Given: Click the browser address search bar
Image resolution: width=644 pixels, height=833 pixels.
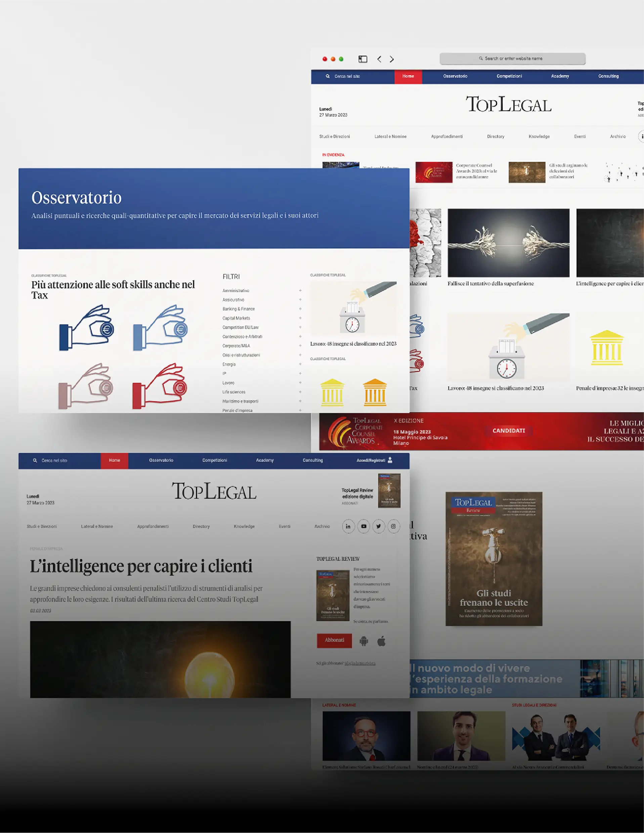Looking at the screenshot, I should [512, 59].
